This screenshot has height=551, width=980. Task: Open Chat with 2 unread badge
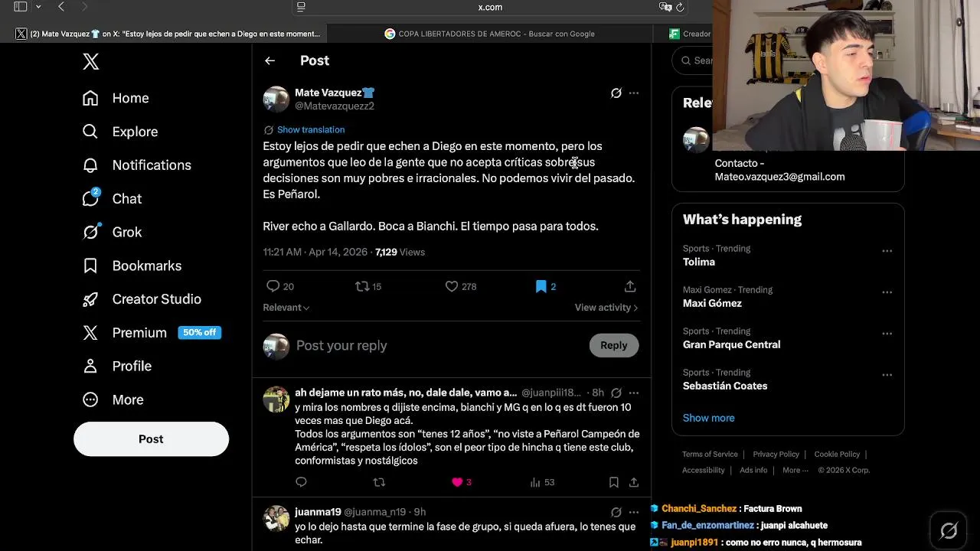(112, 198)
